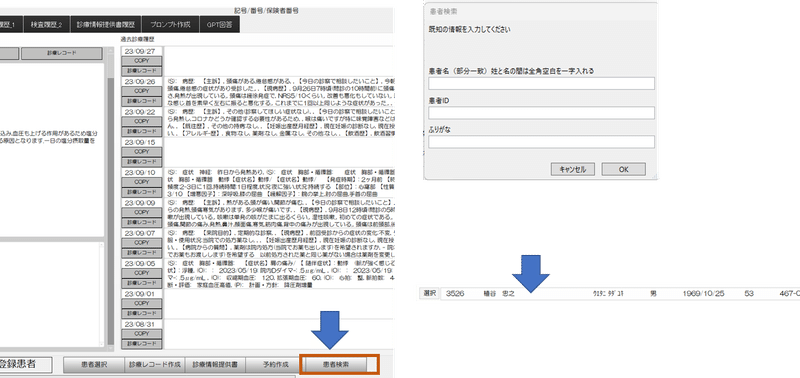Click the 患者ID input field
This screenshot has height=378, width=800.
tap(541, 113)
